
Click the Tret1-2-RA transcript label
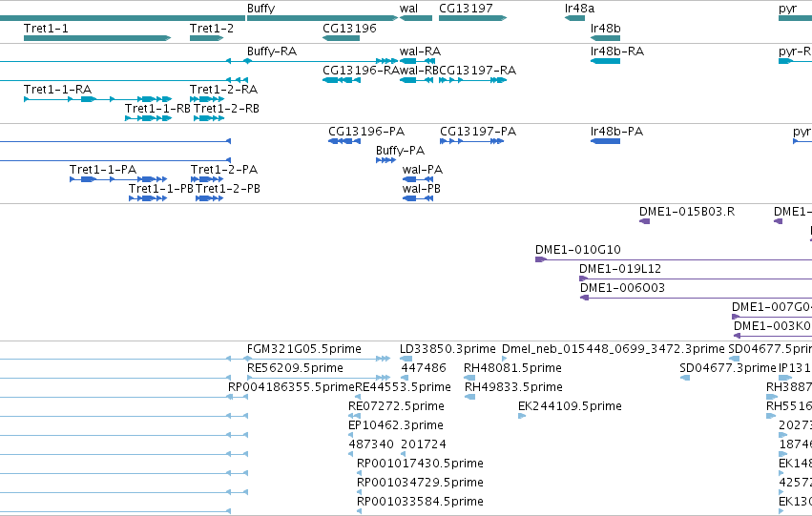tap(223, 89)
